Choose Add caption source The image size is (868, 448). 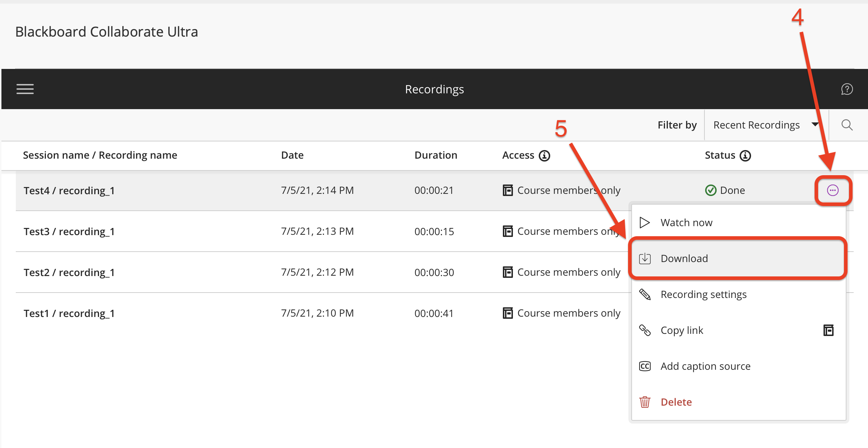(x=739, y=366)
